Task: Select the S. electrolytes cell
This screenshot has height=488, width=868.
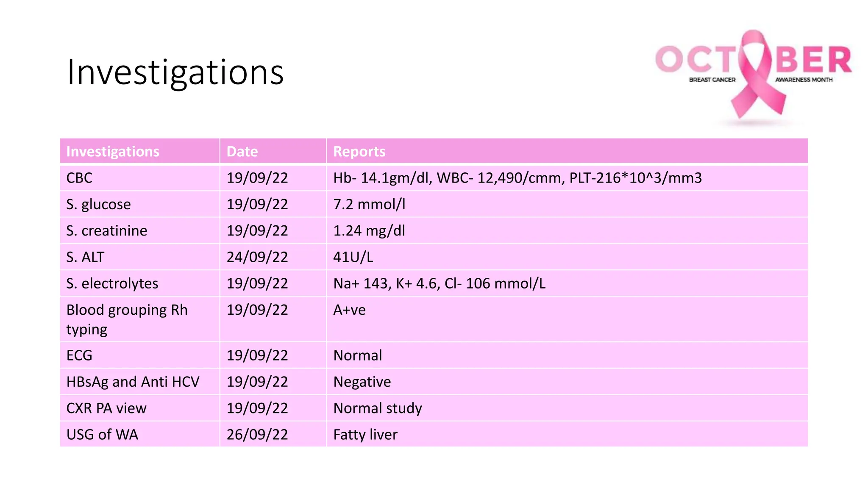Action: 140,283
